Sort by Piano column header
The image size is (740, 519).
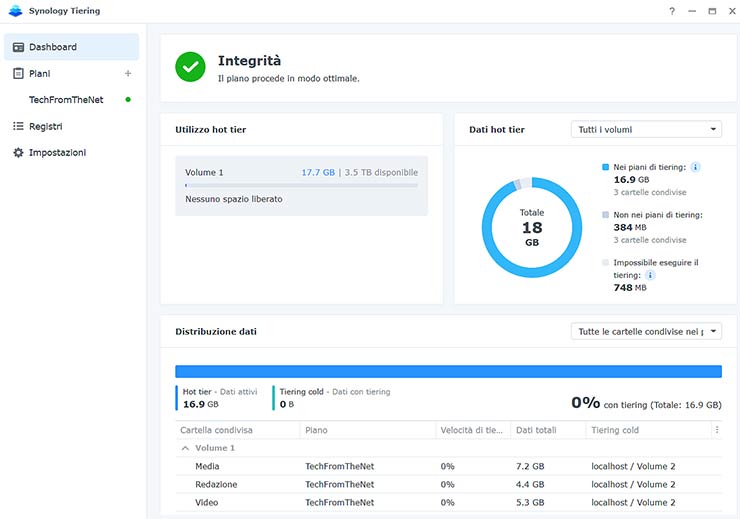(x=367, y=430)
